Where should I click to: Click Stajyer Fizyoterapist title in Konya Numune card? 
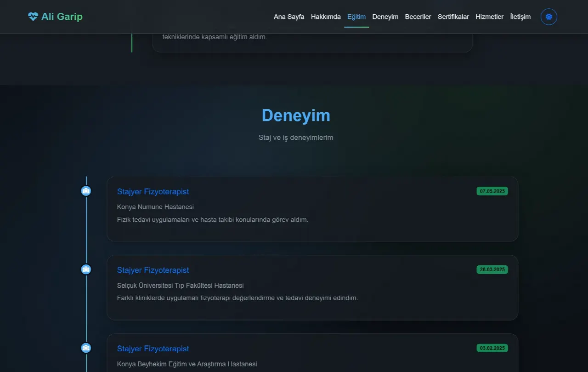point(153,192)
